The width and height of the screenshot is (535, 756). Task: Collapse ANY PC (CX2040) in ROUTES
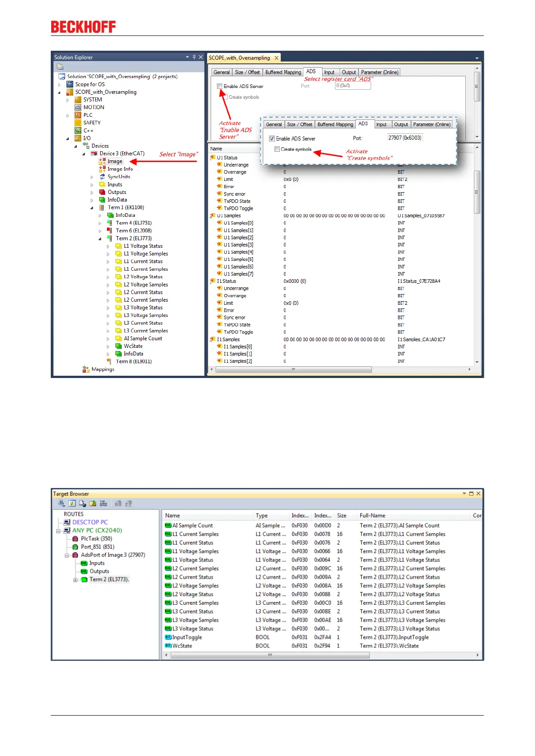(x=58, y=531)
